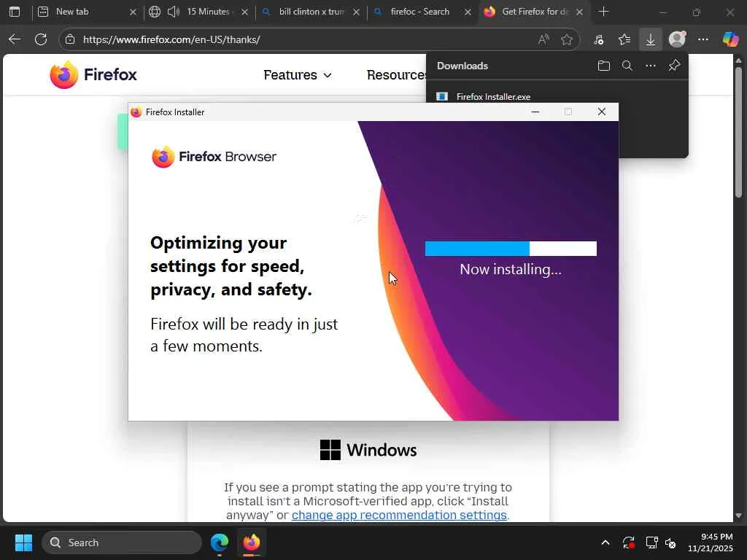
Task: Open the downloads folder icon
Action: (603, 66)
